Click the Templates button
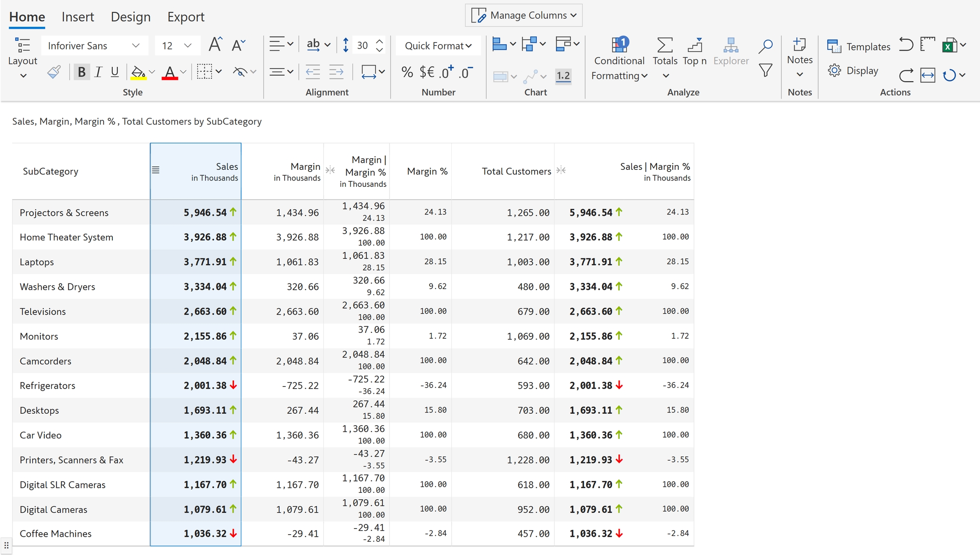 859,46
